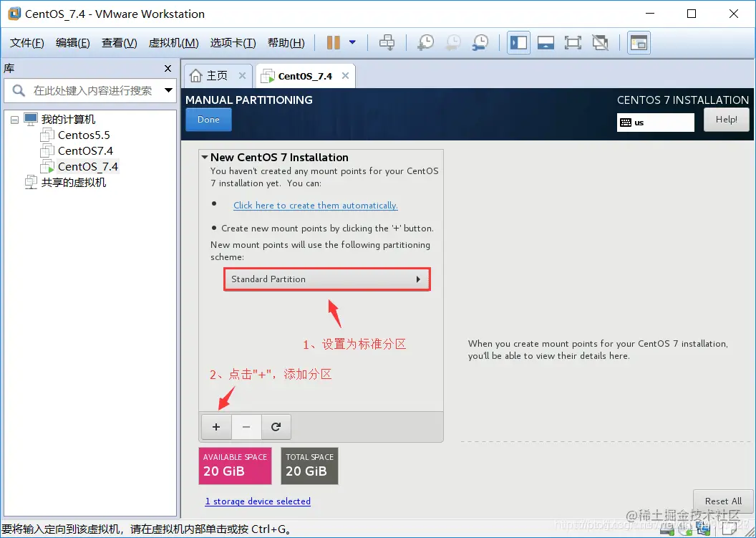Click the Reset All button

click(723, 501)
